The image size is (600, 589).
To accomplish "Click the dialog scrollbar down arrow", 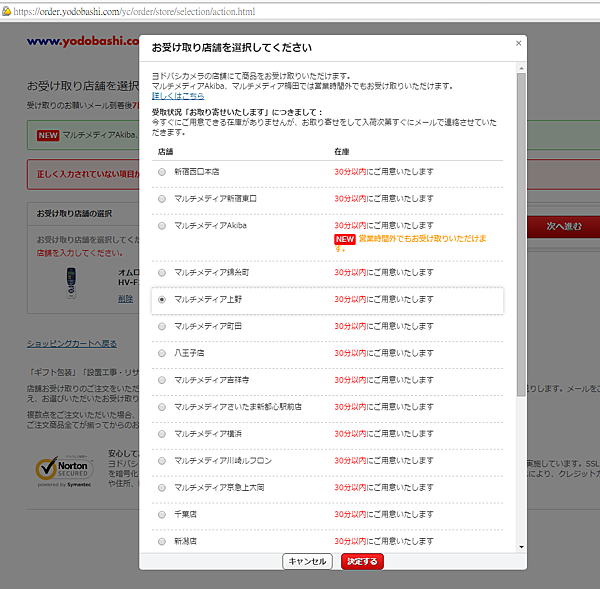I will click(521, 547).
